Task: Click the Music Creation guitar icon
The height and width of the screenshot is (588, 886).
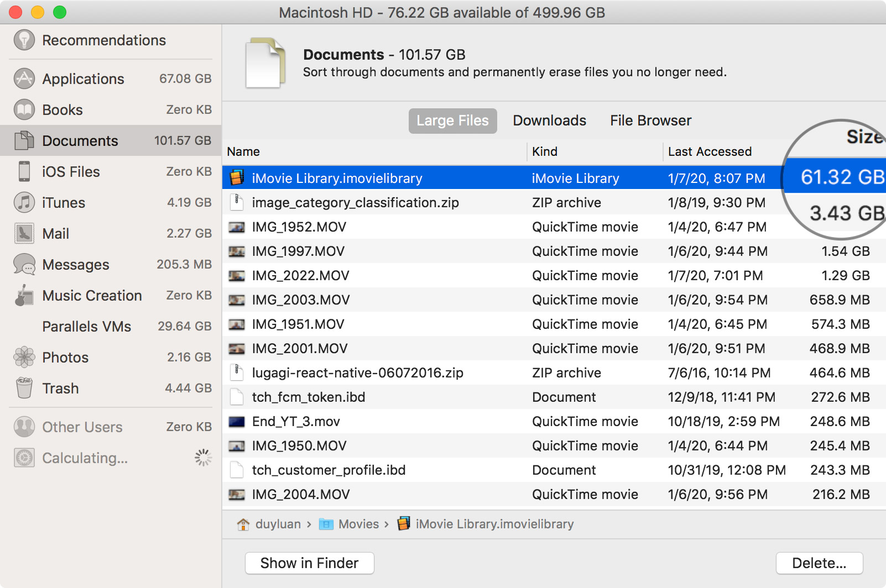Action: [x=24, y=295]
